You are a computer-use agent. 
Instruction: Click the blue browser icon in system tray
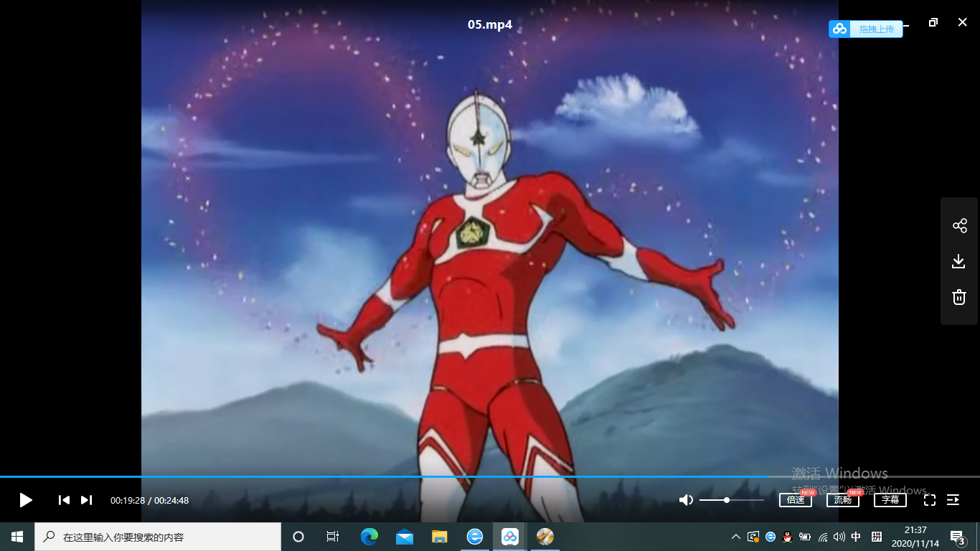point(771,537)
